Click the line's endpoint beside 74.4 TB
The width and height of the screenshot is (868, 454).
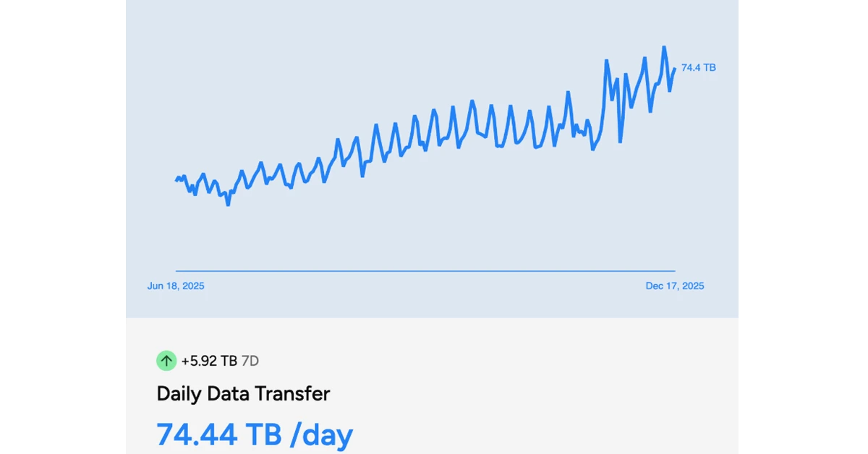pos(675,69)
